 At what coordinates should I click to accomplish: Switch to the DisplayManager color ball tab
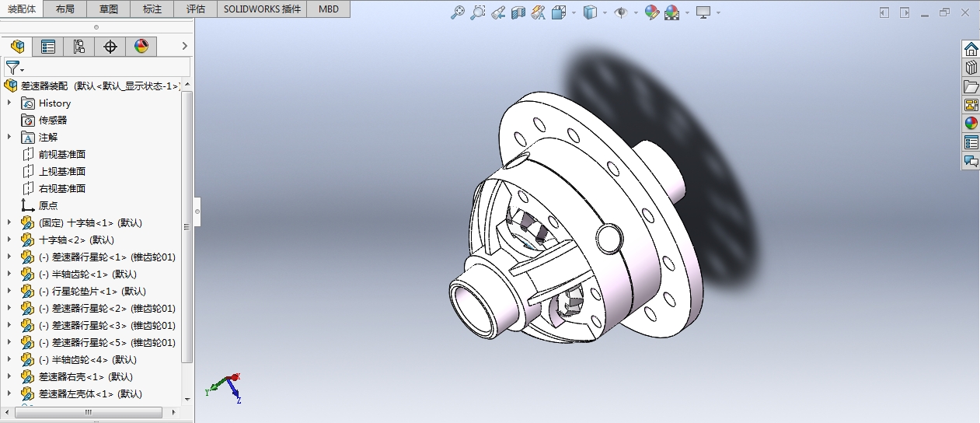[x=141, y=47]
